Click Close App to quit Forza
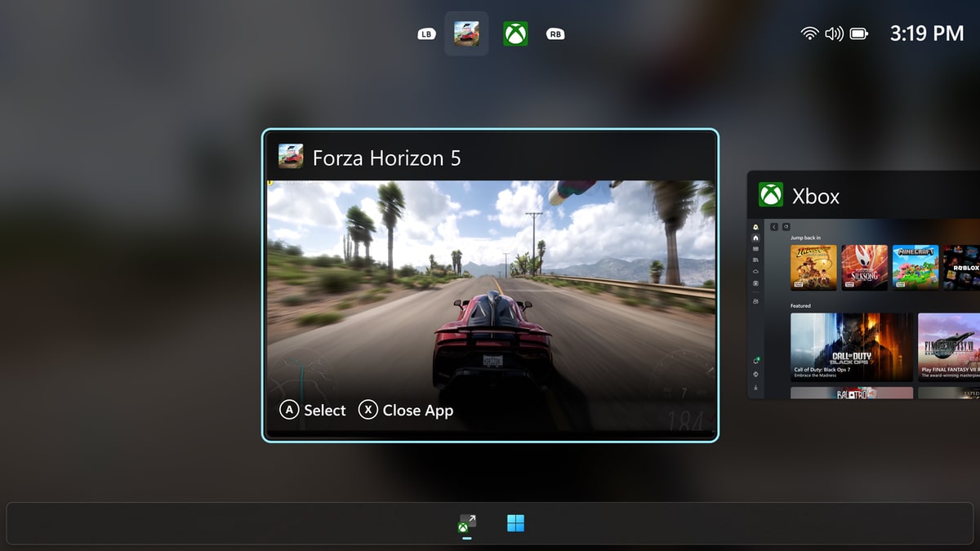980x551 pixels. tap(406, 411)
